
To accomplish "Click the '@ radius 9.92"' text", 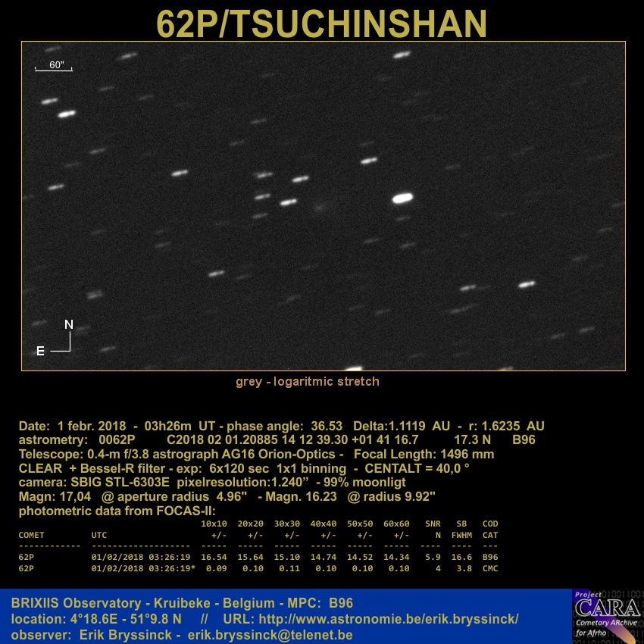I will pyautogui.click(x=391, y=496).
